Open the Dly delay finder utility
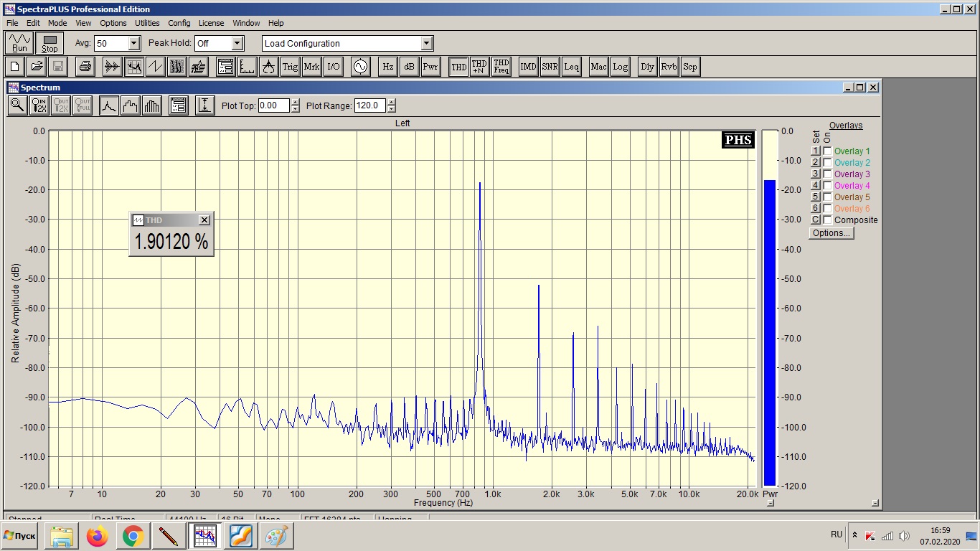This screenshot has width=980, height=551. click(648, 67)
